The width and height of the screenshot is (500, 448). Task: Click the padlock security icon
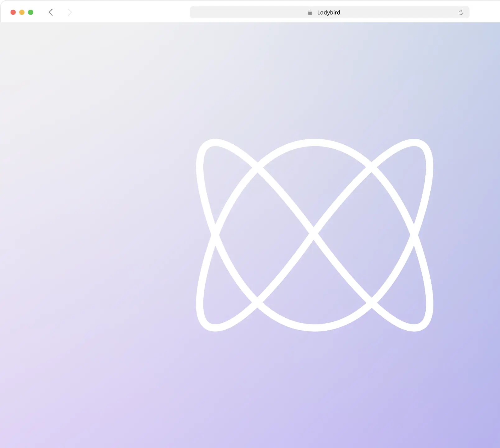[x=310, y=12]
